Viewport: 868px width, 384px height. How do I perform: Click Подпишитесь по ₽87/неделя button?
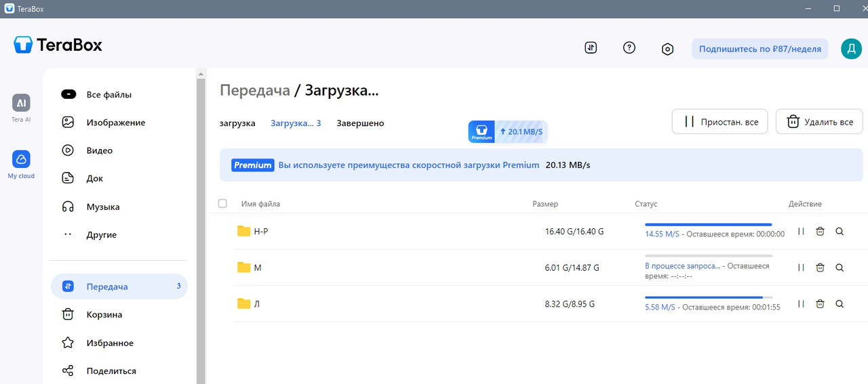[760, 49]
